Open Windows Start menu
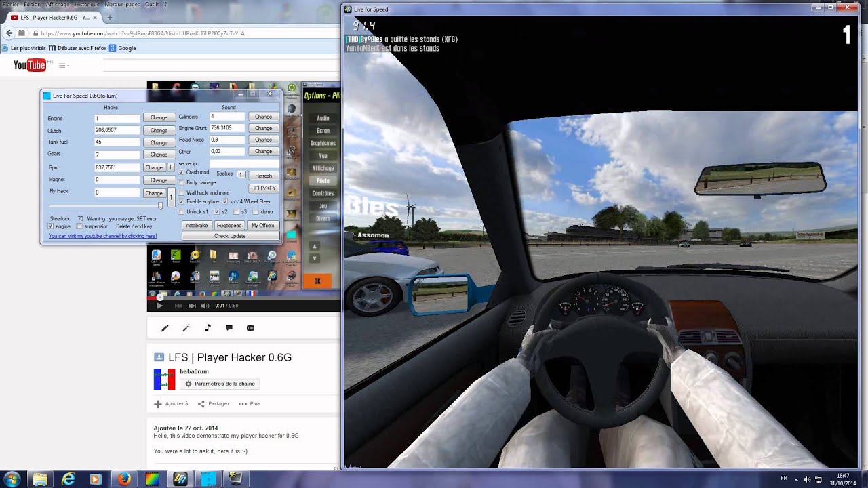The width and height of the screenshot is (868, 488). tap(12, 479)
